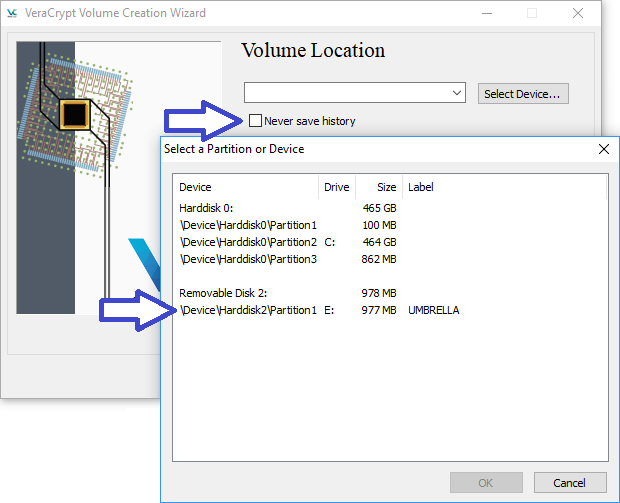The image size is (620, 503).
Task: Click the Volume Location heading
Action: pos(313,50)
